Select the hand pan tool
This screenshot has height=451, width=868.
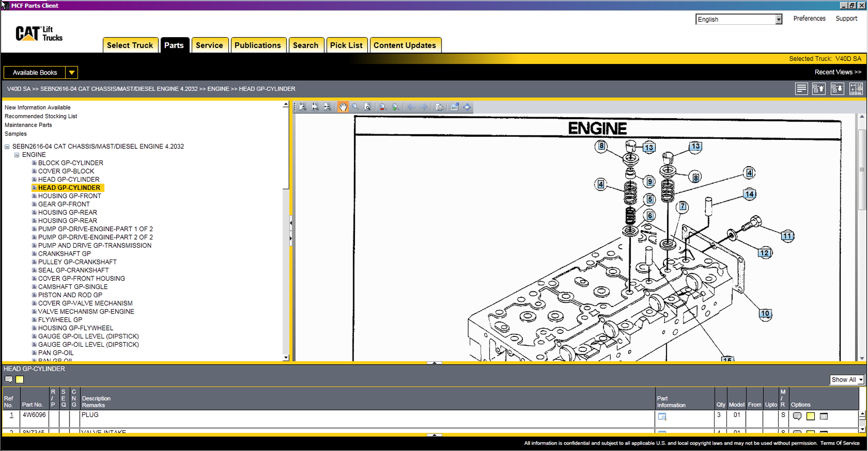343,107
